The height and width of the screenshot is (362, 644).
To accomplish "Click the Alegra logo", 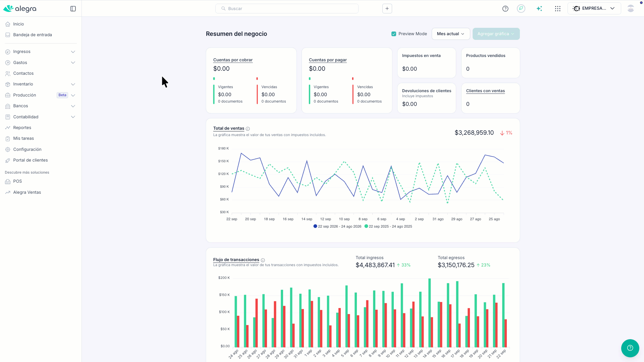I will [20, 9].
